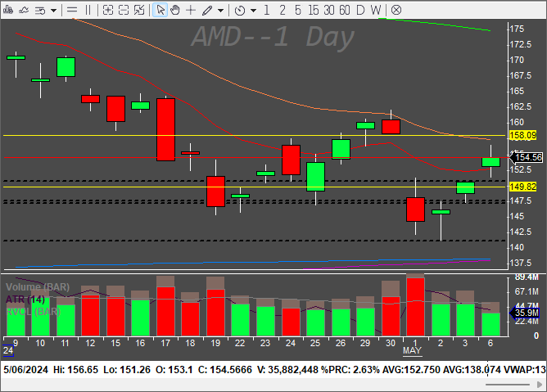547x392 pixels.
Task: Click the zoom out chart icon
Action: pyautogui.click(x=124, y=10)
